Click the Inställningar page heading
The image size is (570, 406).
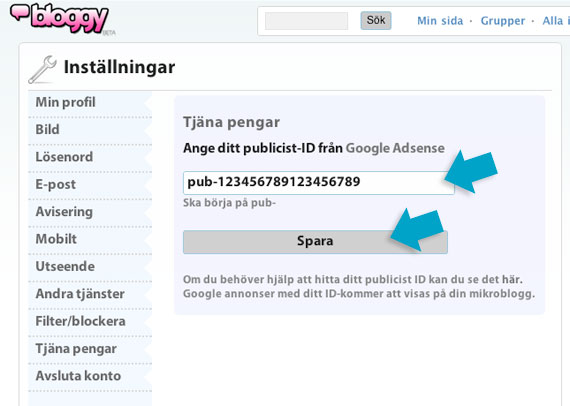coord(119,68)
